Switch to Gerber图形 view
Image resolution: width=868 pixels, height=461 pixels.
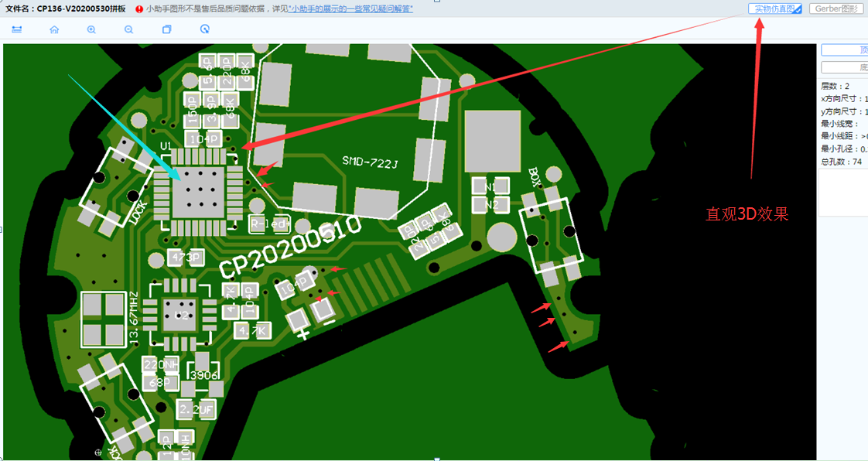tap(836, 9)
